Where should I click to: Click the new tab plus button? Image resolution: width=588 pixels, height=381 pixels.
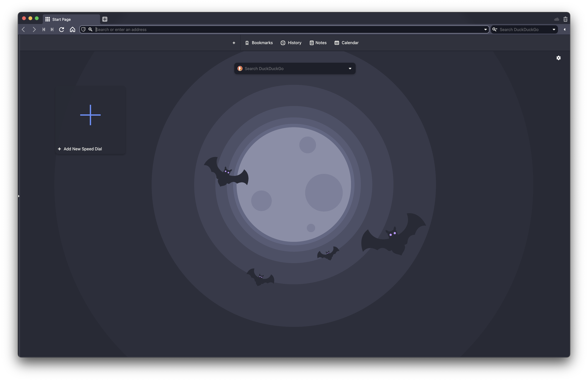[x=105, y=19]
